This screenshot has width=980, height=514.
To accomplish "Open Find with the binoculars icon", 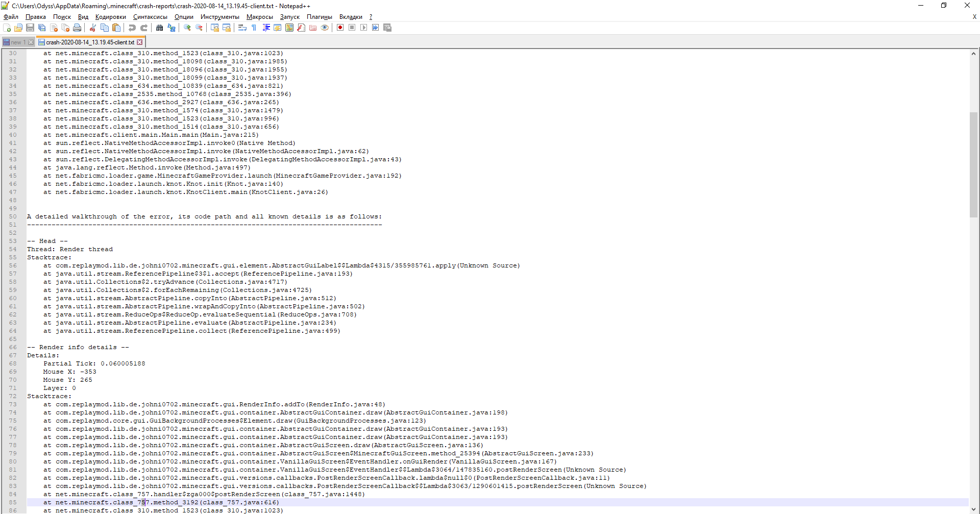I will (x=160, y=28).
